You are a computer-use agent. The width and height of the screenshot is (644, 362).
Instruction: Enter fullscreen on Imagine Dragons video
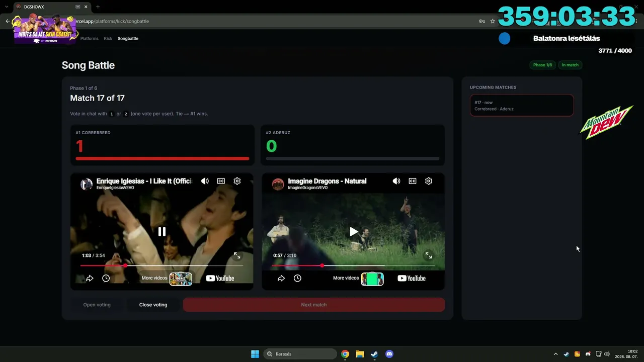pos(429,255)
